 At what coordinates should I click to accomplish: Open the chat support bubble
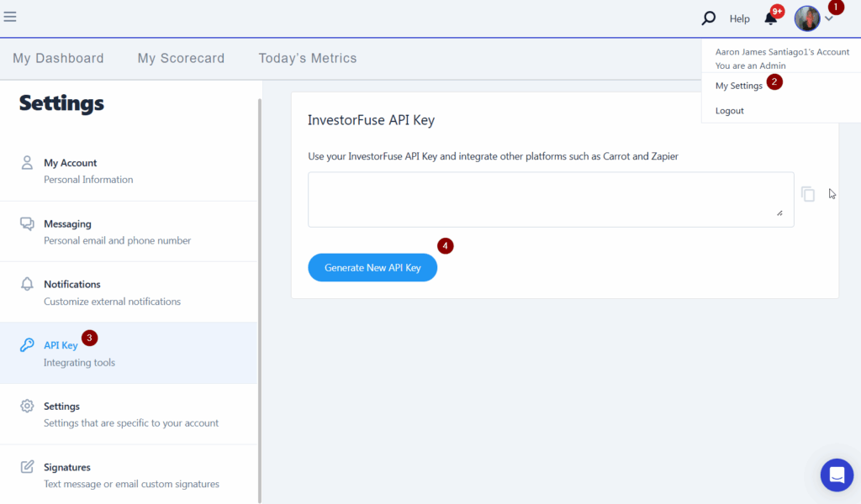837,475
